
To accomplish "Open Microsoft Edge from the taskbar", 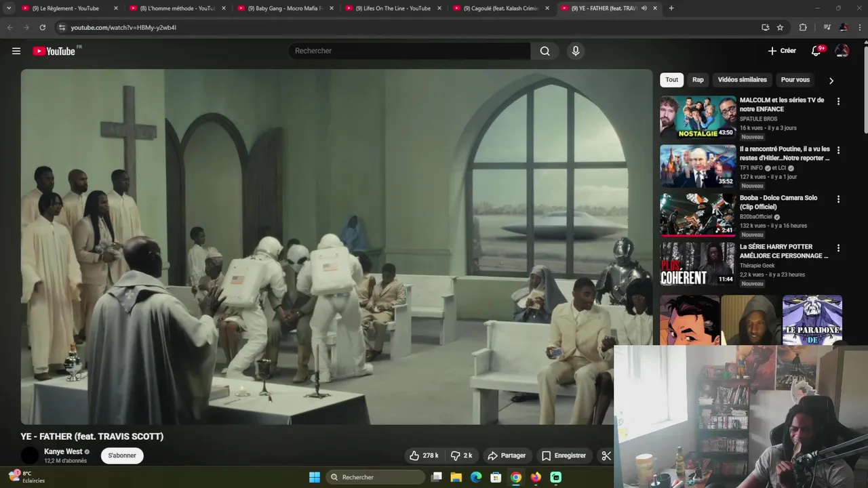I will [x=476, y=477].
